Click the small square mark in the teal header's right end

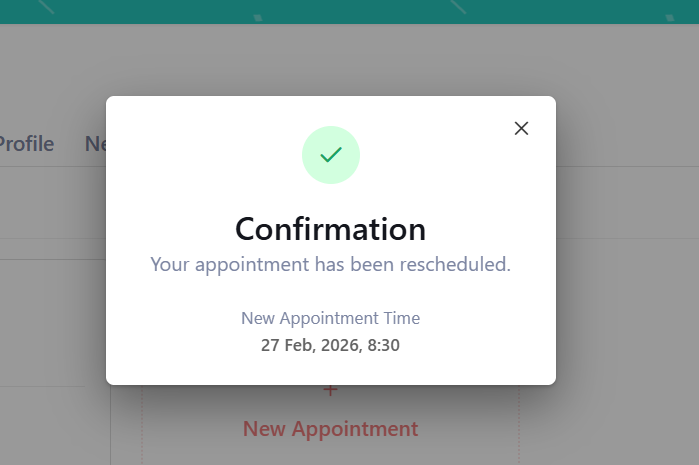pyautogui.click(x=670, y=17)
